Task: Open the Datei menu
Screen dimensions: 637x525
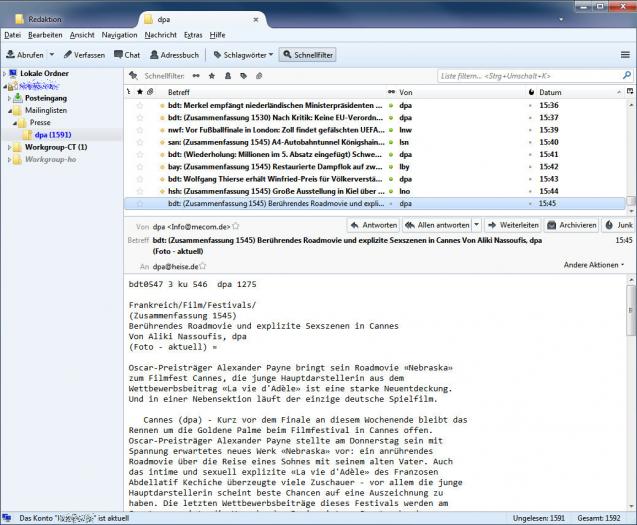Action: click(13, 35)
